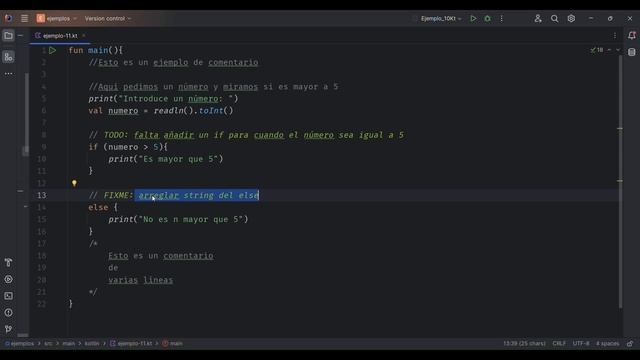Click 'fun main(){' declaration

point(96,50)
